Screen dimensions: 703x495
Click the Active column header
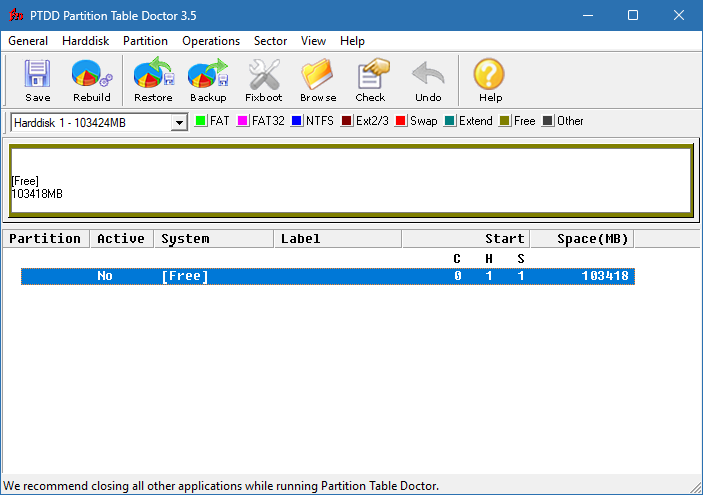122,239
